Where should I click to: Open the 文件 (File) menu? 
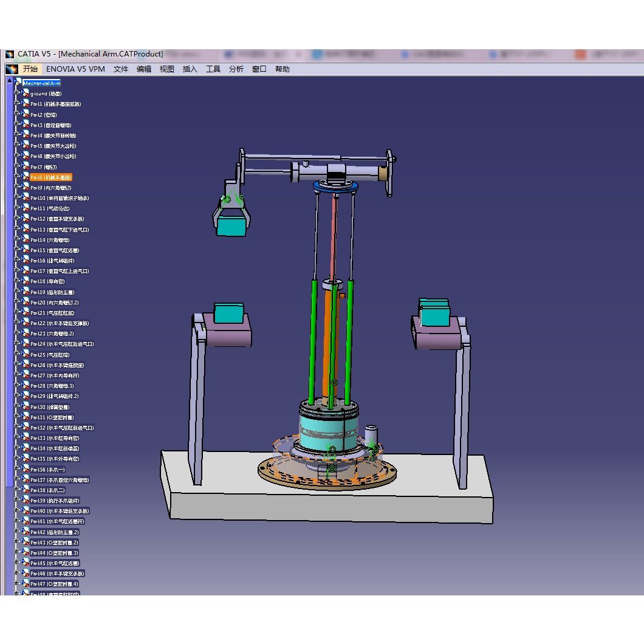pyautogui.click(x=121, y=69)
